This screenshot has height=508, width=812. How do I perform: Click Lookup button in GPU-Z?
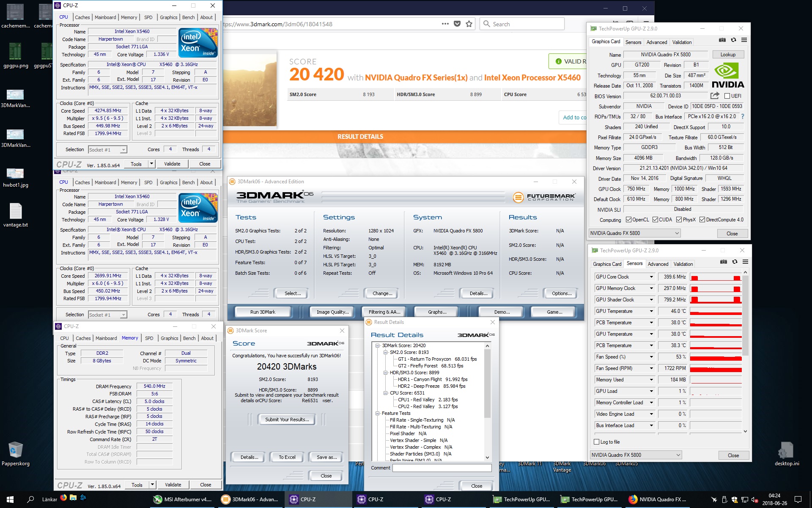(728, 54)
